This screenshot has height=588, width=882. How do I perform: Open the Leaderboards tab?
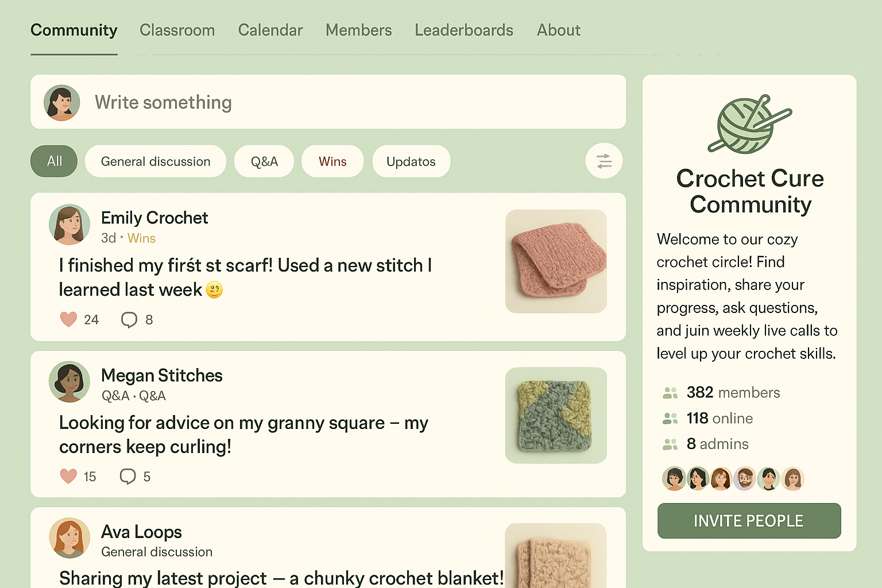[464, 30]
